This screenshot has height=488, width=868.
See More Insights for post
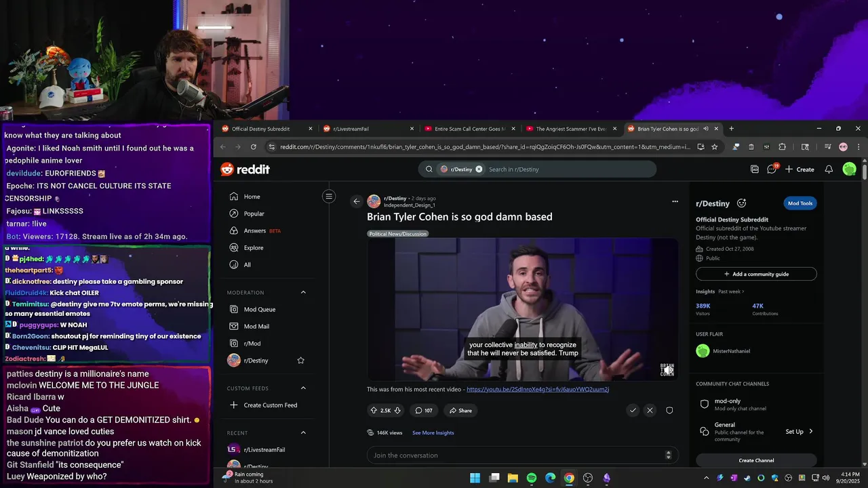click(x=433, y=432)
